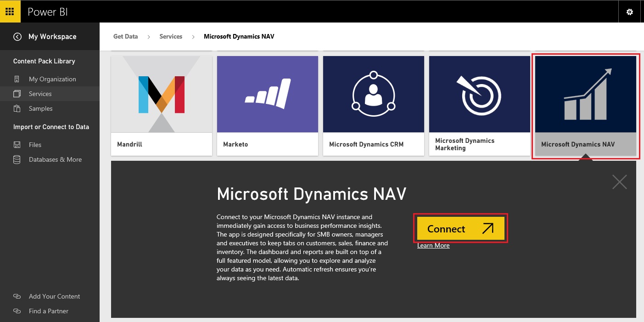
Task: Open the Samples content packs
Action: point(41,108)
